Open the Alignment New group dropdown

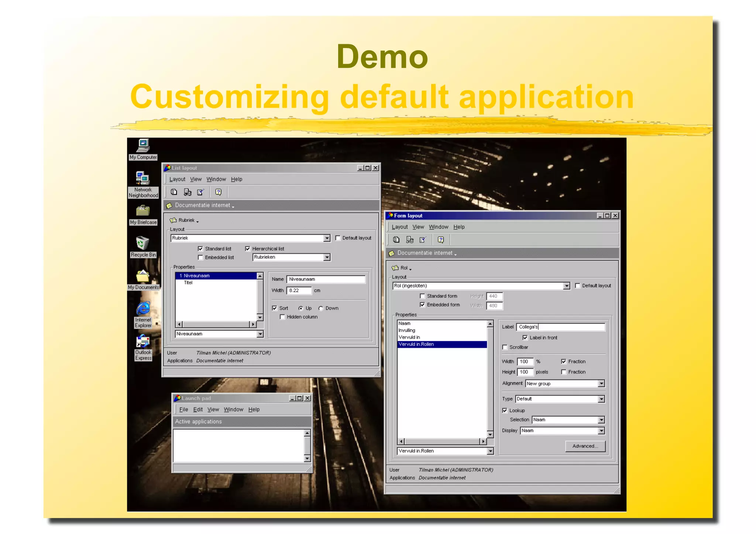(x=601, y=384)
